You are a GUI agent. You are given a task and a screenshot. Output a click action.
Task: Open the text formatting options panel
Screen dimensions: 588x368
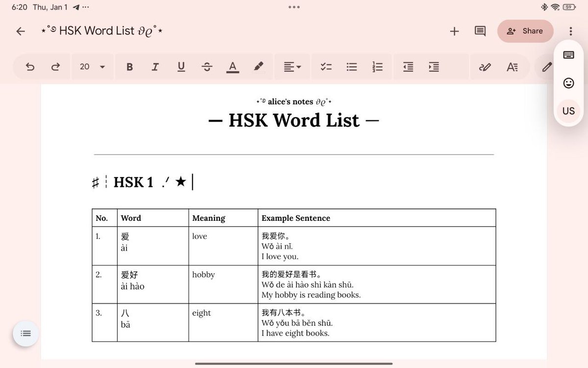pyautogui.click(x=512, y=67)
